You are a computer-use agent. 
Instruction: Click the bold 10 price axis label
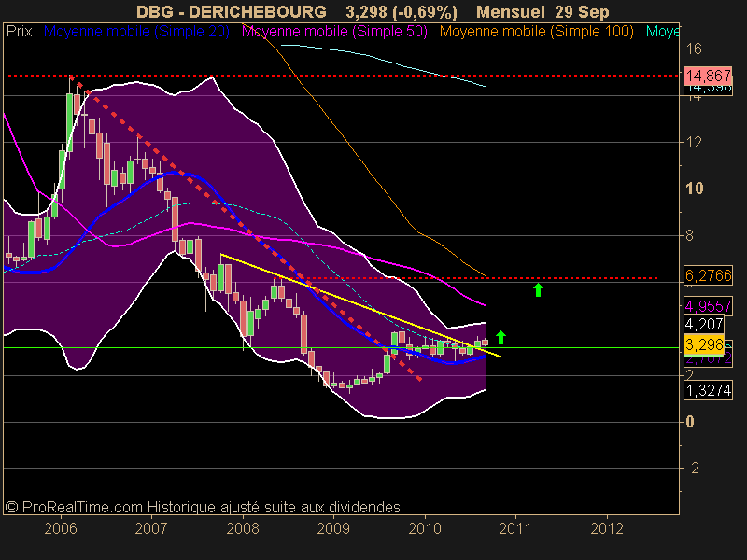pos(695,189)
